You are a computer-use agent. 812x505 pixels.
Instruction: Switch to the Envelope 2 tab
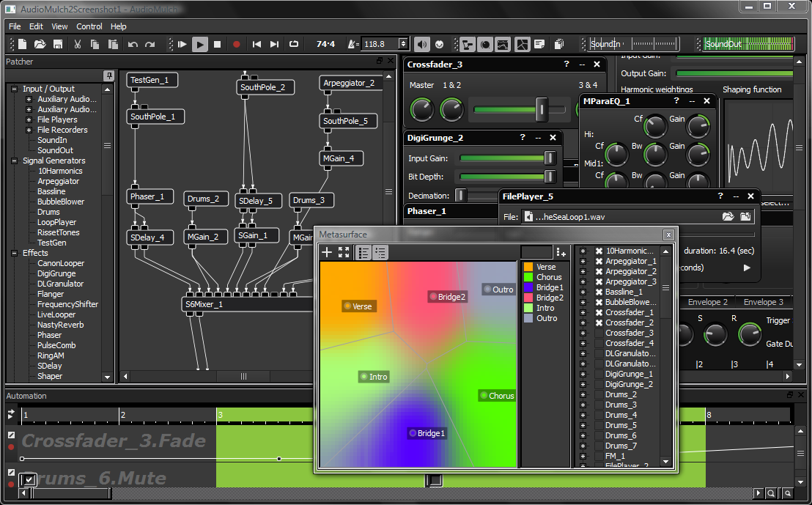pos(707,302)
